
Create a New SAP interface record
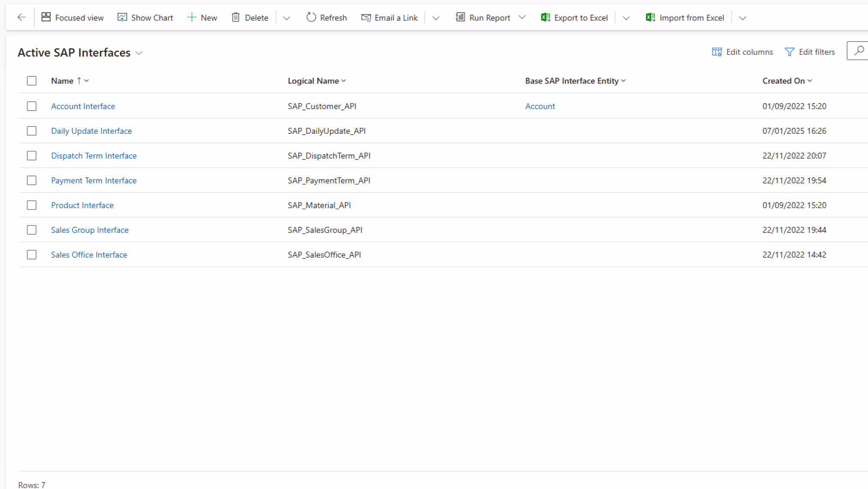point(202,18)
